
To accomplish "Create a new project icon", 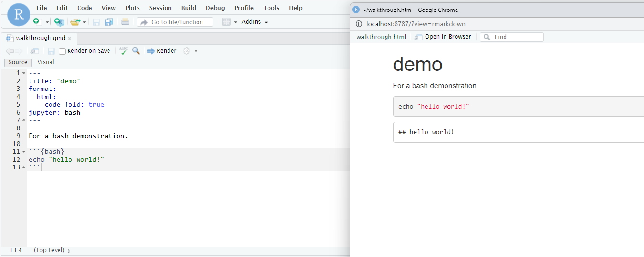I will point(59,22).
